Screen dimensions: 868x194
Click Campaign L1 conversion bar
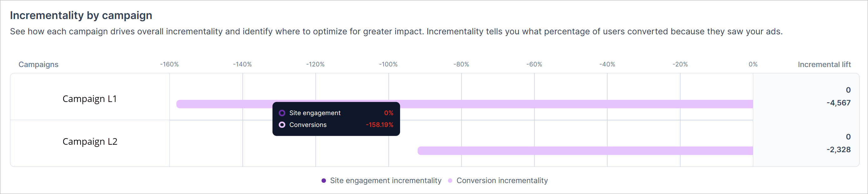tap(573, 104)
